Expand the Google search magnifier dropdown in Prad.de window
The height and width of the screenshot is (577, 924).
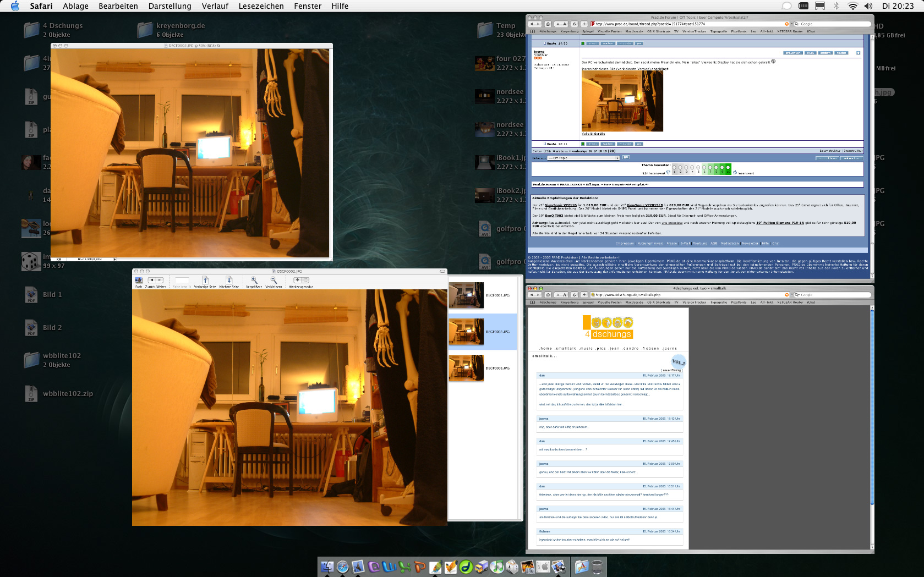[x=797, y=24]
